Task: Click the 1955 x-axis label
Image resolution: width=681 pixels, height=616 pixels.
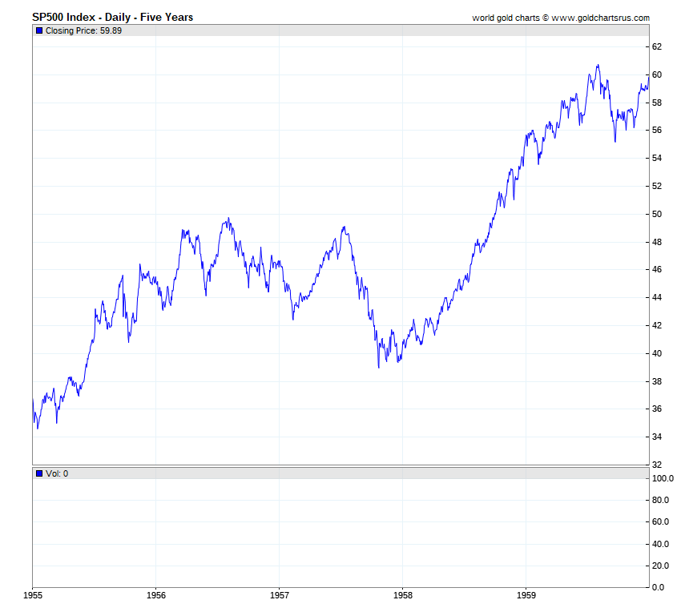Action: 33,595
